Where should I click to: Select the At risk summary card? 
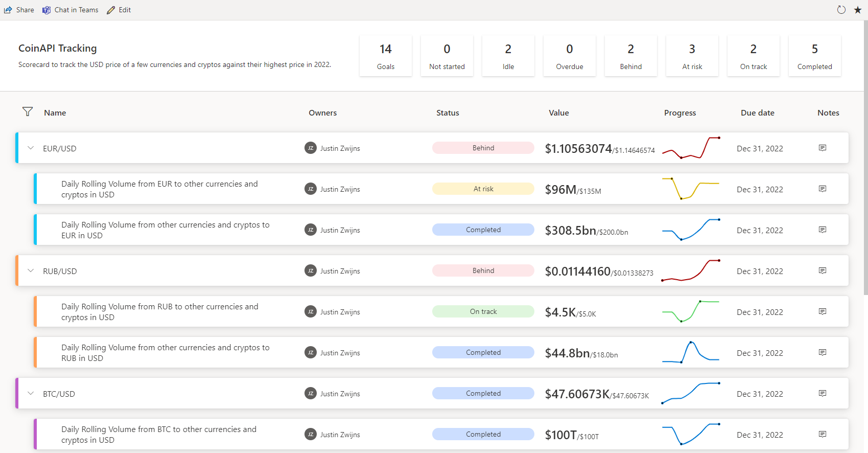pyautogui.click(x=692, y=56)
